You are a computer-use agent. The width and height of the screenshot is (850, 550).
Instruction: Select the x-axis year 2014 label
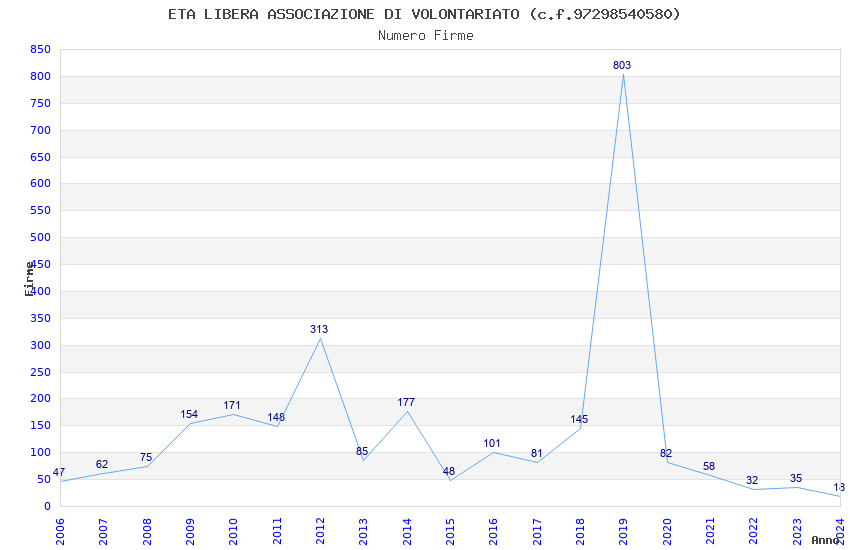[x=407, y=532]
